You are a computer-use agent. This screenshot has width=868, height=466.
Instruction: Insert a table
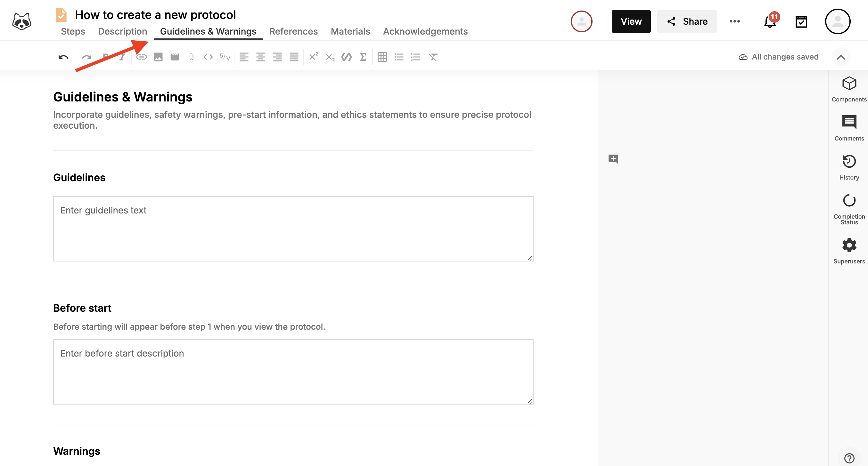(382, 57)
